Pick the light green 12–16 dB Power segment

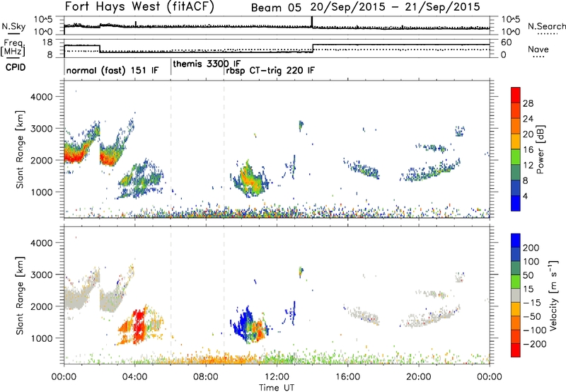(516, 157)
